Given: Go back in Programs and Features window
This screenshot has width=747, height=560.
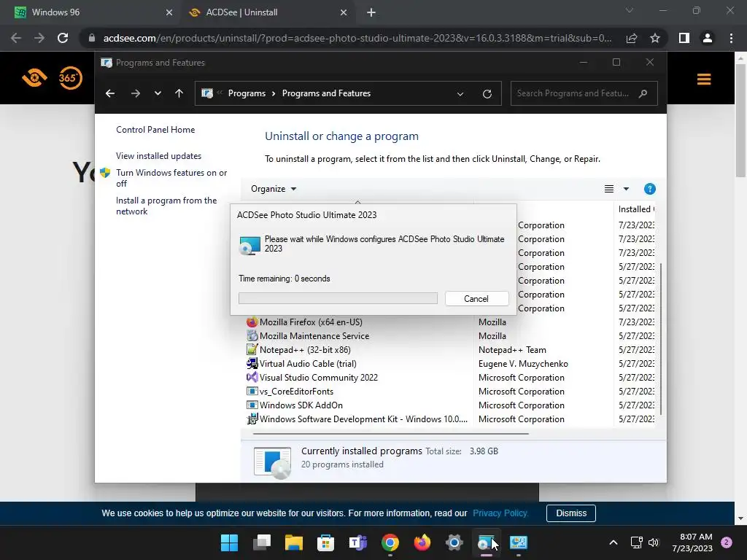Looking at the screenshot, I should pyautogui.click(x=110, y=93).
